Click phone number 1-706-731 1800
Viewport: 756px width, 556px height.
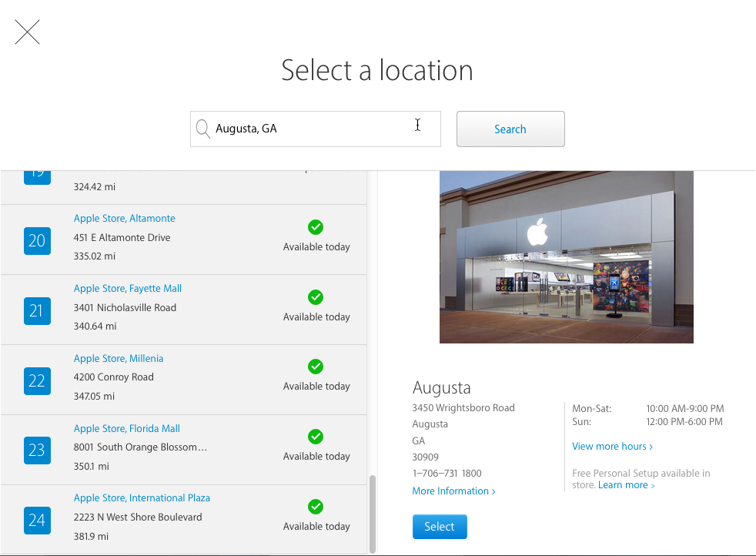coord(447,474)
